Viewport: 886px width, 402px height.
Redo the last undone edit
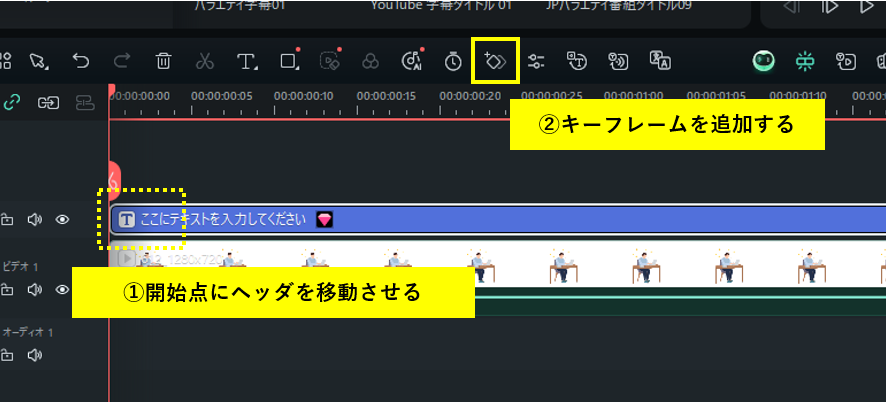pos(122,60)
